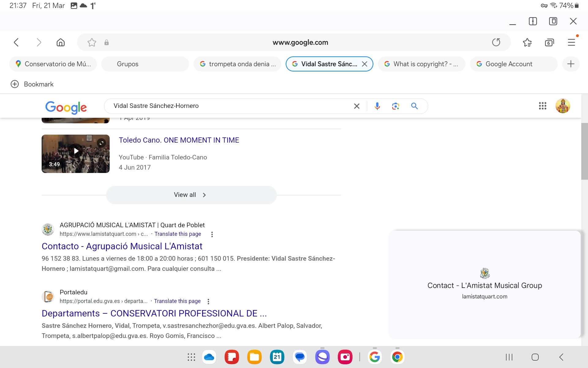This screenshot has width=588, height=368.
Task: Go to the browser home page
Action: click(61, 42)
